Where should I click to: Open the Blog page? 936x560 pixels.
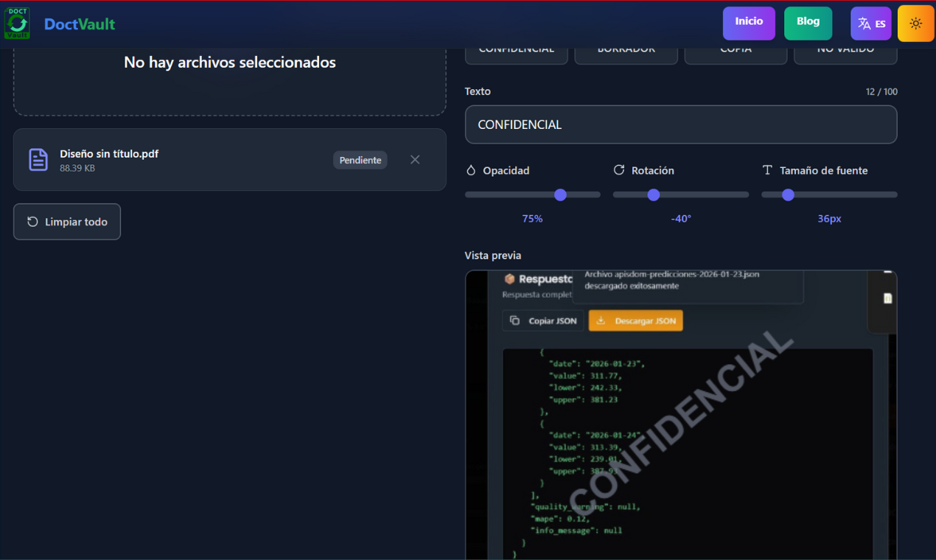coord(808,22)
